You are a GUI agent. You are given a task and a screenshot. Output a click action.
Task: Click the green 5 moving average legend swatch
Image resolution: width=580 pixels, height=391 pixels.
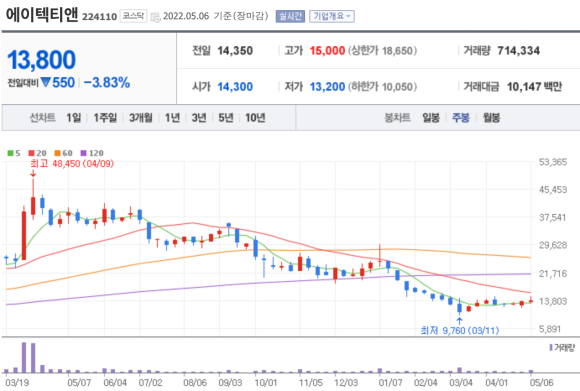[10, 153]
